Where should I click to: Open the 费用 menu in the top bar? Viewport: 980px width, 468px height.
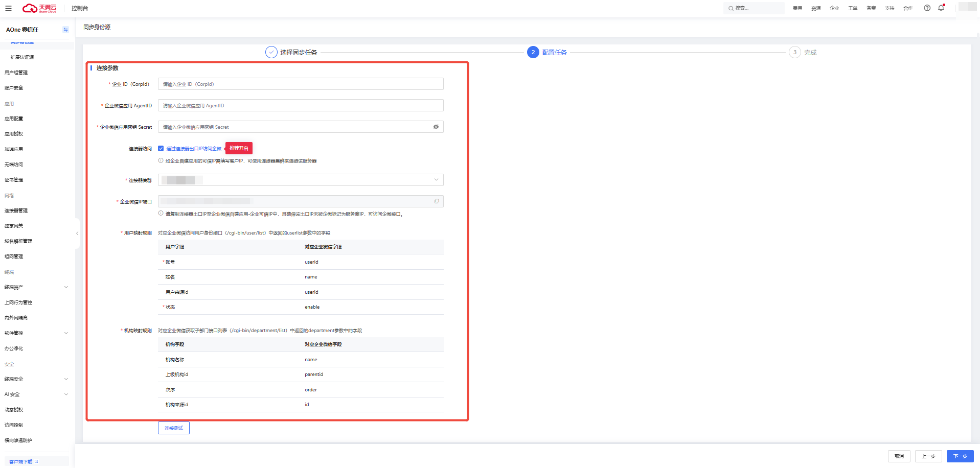[x=797, y=8]
